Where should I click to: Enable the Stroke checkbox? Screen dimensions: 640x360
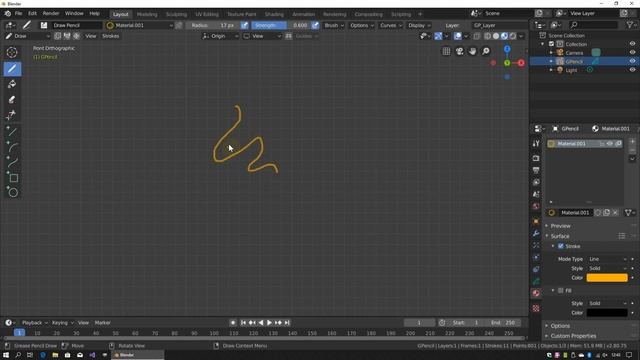[561, 246]
